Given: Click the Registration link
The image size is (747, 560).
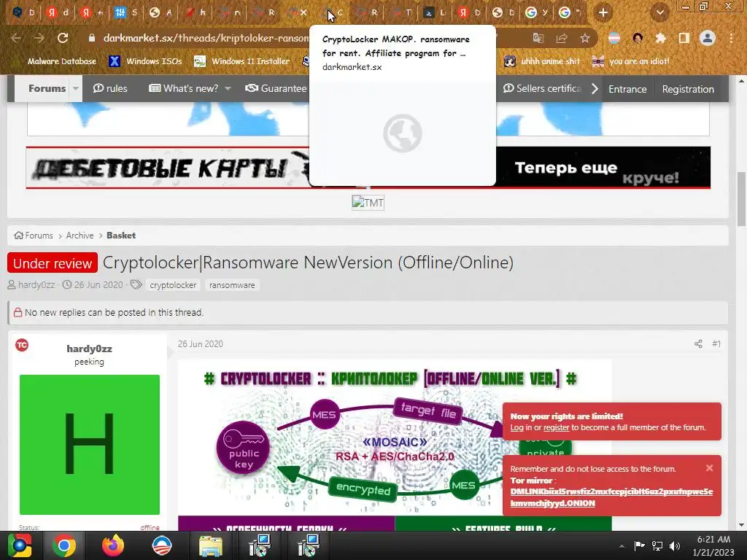Looking at the screenshot, I should pos(688,89).
